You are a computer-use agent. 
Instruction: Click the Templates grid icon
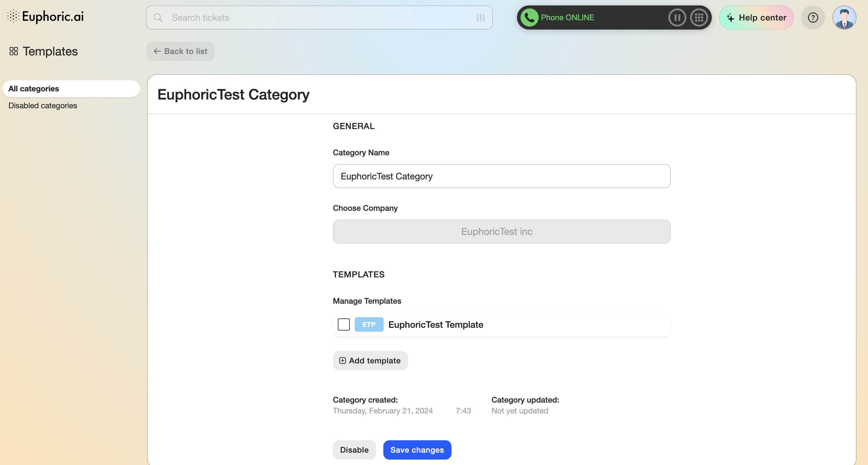point(14,51)
